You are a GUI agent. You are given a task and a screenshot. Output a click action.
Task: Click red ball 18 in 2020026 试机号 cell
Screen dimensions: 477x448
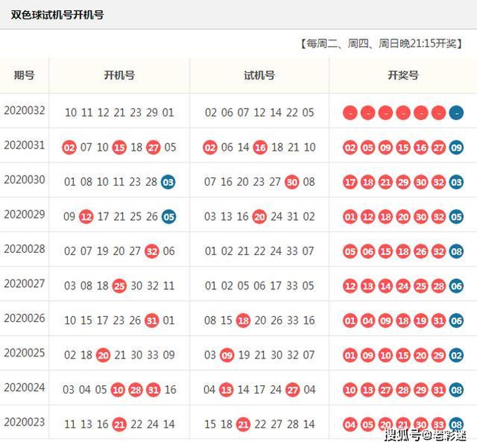(243, 321)
